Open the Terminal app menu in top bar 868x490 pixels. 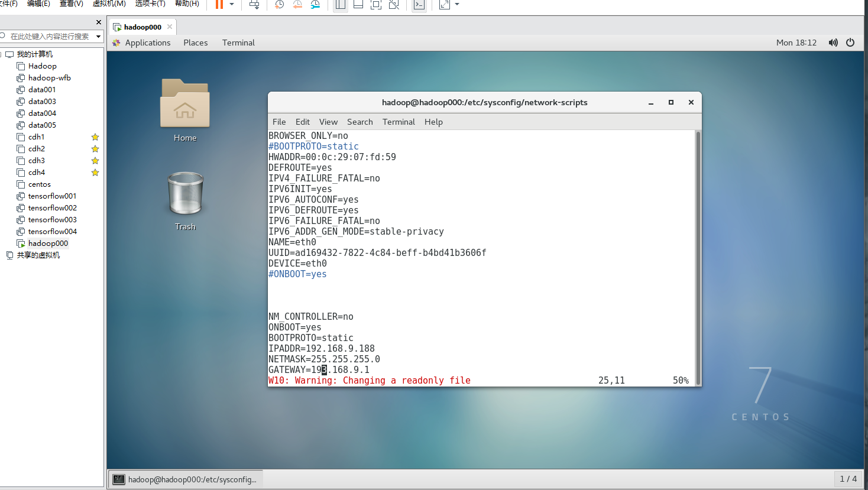tap(238, 43)
